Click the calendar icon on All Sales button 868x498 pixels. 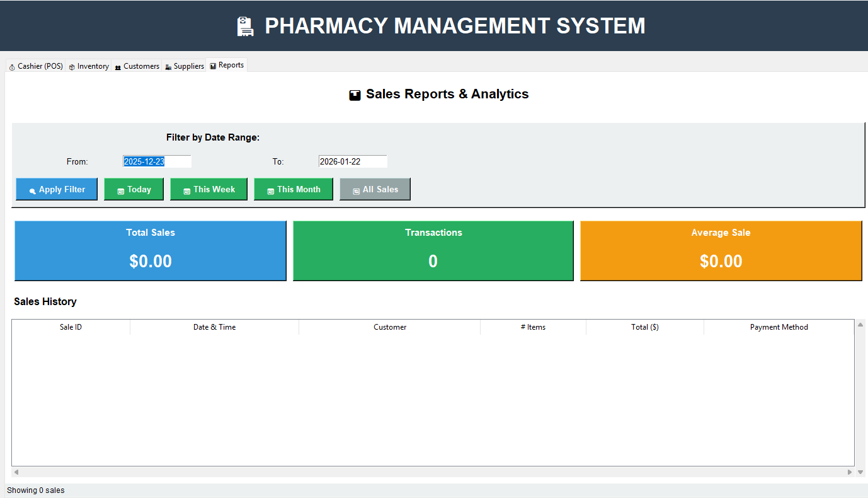pyautogui.click(x=355, y=189)
